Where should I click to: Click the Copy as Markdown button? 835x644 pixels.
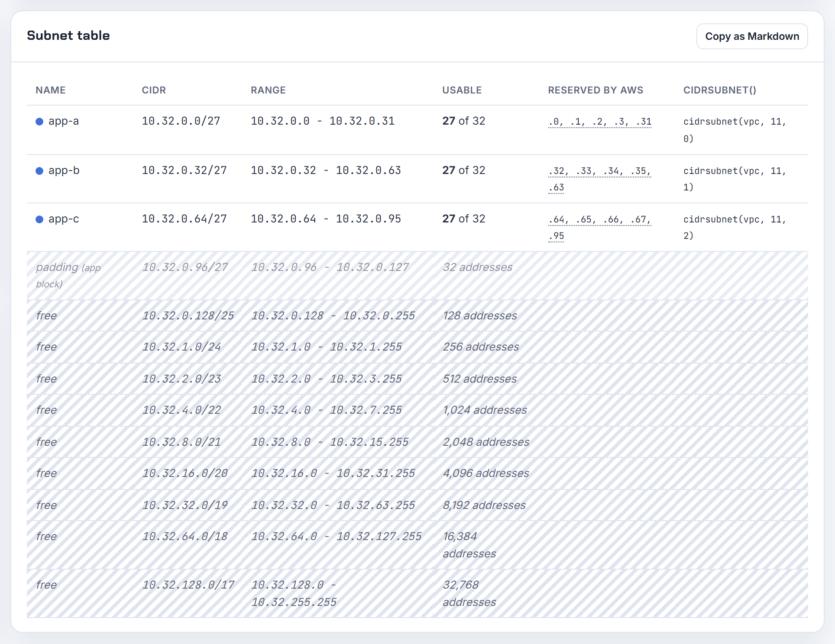pyautogui.click(x=752, y=36)
